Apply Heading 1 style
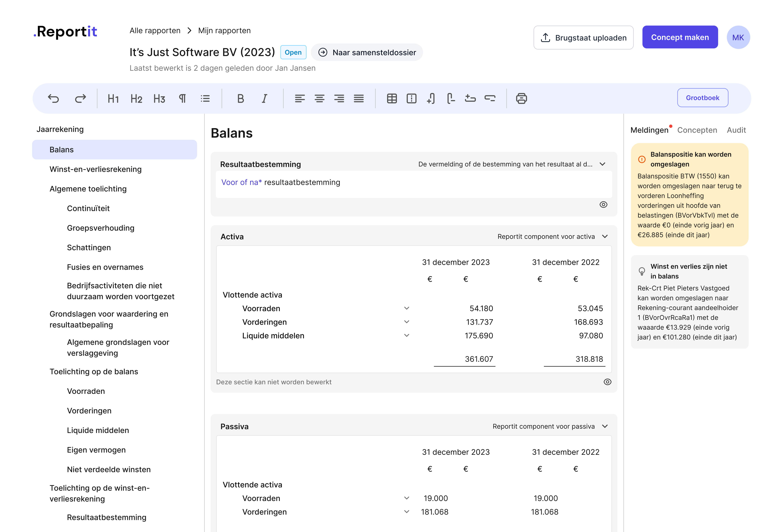784x532 pixels. point(113,98)
